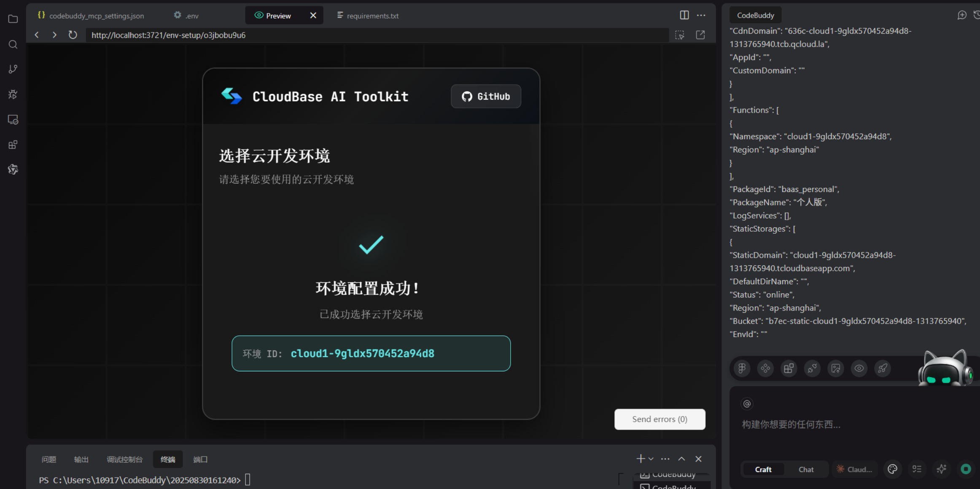
Task: Open the Claude model selector dropdown
Action: pos(854,469)
